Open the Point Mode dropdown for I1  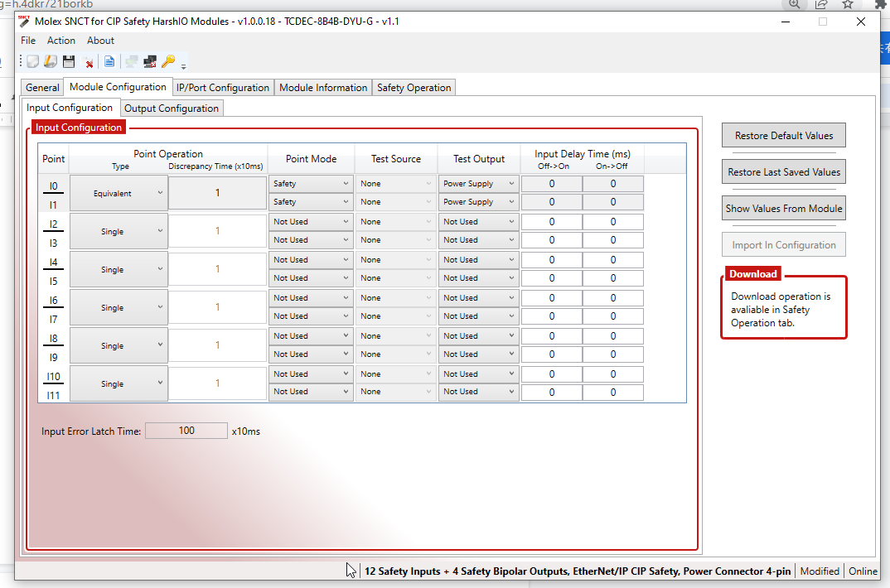pos(311,202)
